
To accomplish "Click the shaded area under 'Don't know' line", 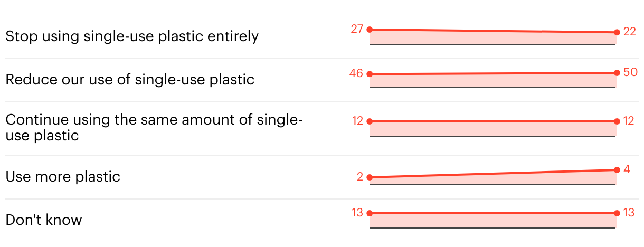I will (x=493, y=221).
